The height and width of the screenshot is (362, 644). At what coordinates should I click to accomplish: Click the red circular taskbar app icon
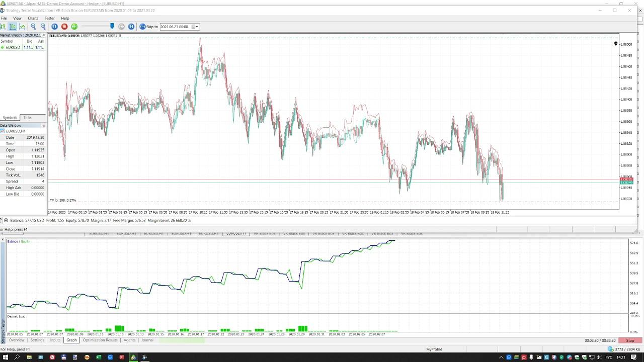tap(52, 357)
